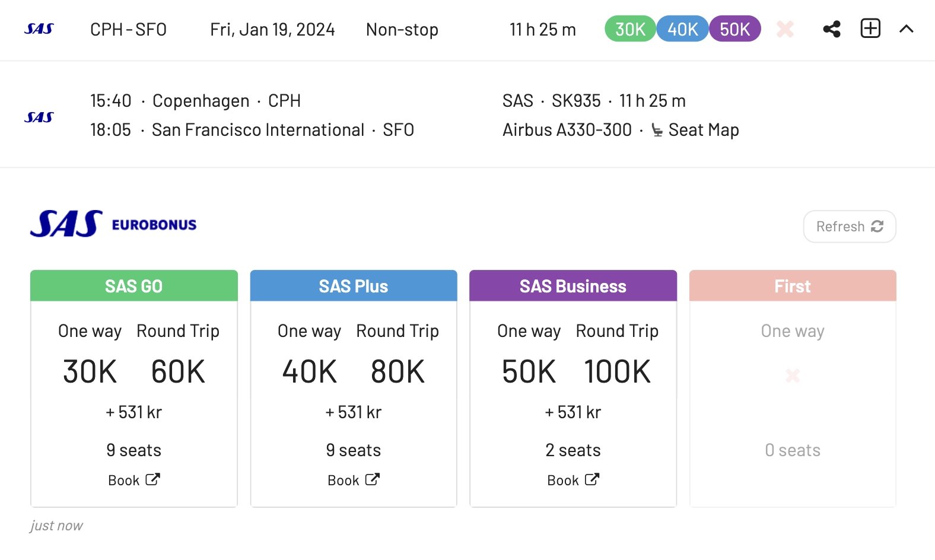The height and width of the screenshot is (560, 935).
Task: Click the green 30K price badge
Action: click(x=630, y=29)
